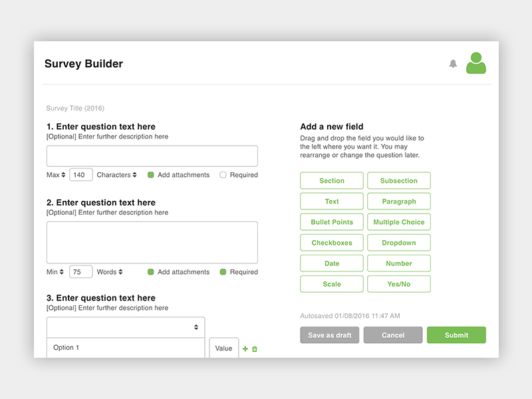Add an option with the green plus icon
The height and width of the screenshot is (399, 532).
click(245, 348)
